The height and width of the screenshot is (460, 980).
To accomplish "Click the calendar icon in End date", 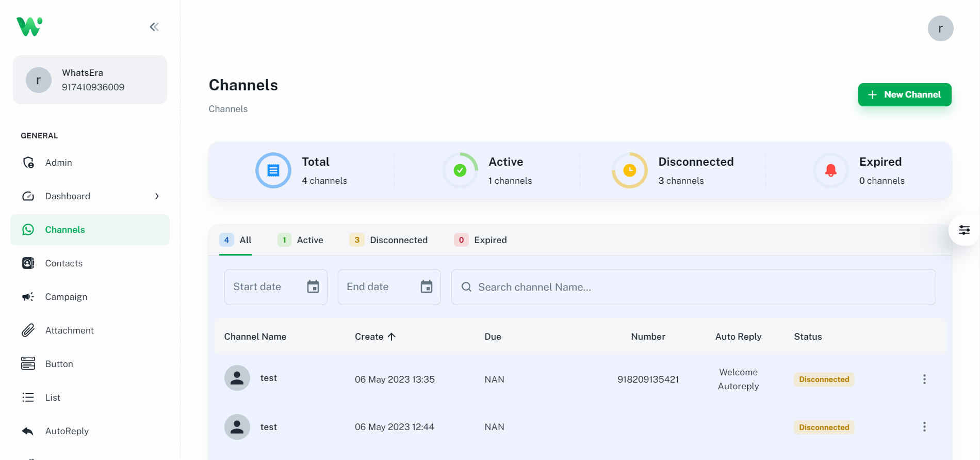I will click(x=426, y=287).
